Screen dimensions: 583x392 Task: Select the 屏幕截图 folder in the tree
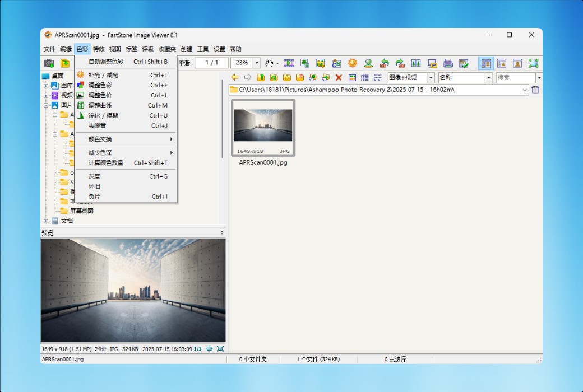pos(82,211)
